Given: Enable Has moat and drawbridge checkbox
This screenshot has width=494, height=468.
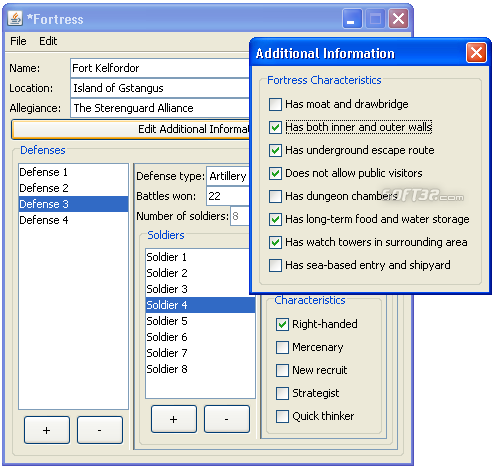Looking at the screenshot, I should (x=275, y=104).
